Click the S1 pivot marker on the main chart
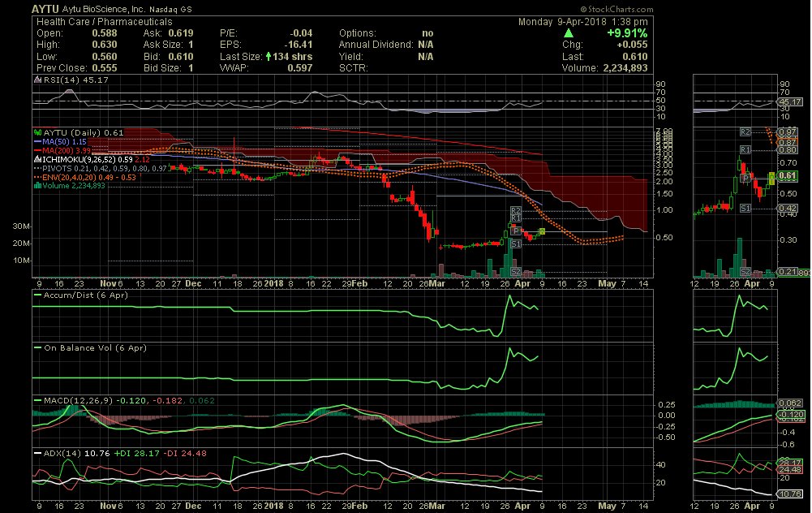Viewport: 812px width, 513px height. [x=515, y=244]
